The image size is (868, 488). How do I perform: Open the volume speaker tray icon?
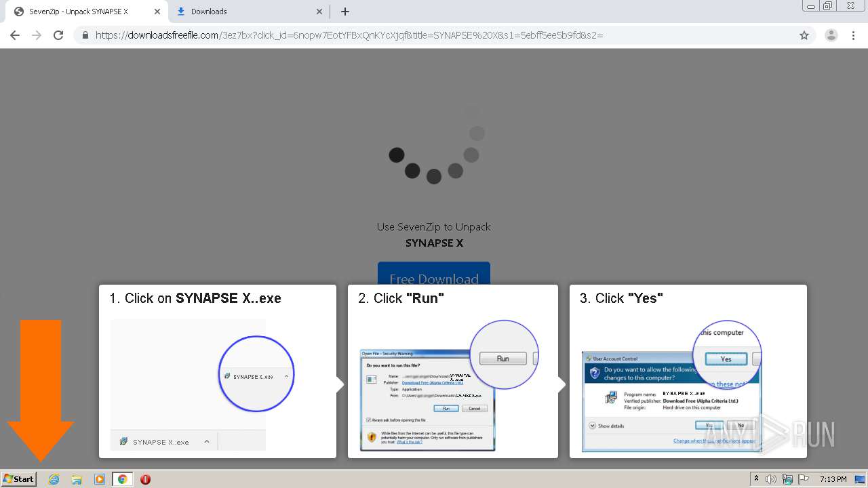(x=771, y=479)
